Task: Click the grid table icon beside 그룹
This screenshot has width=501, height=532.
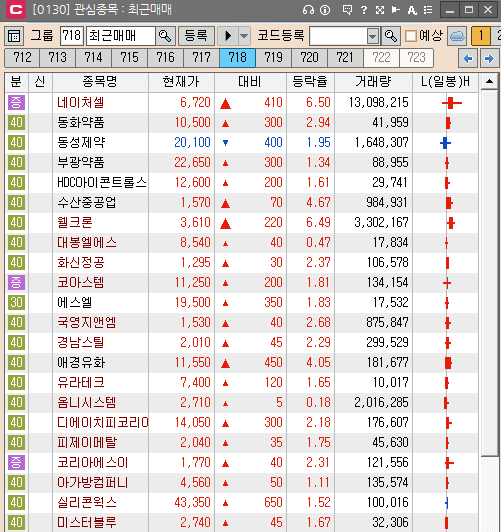Action: pos(14,36)
